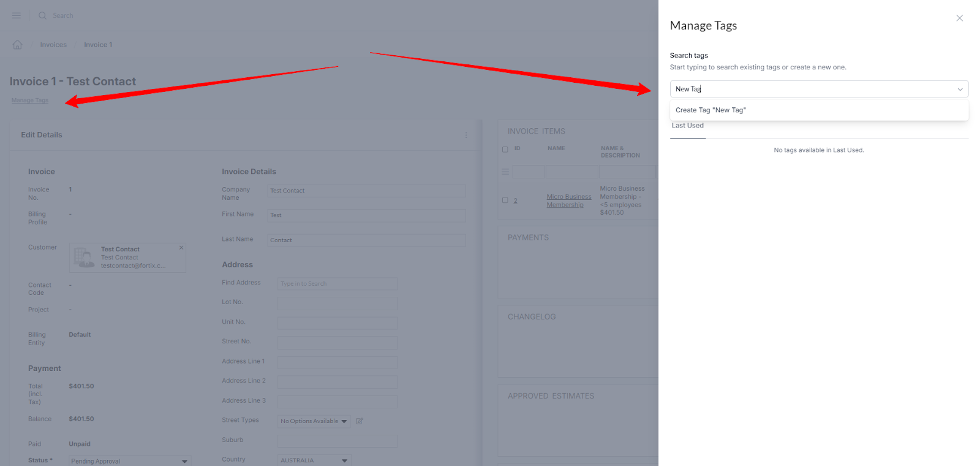Click "No tags available in Last Used" text

819,150
